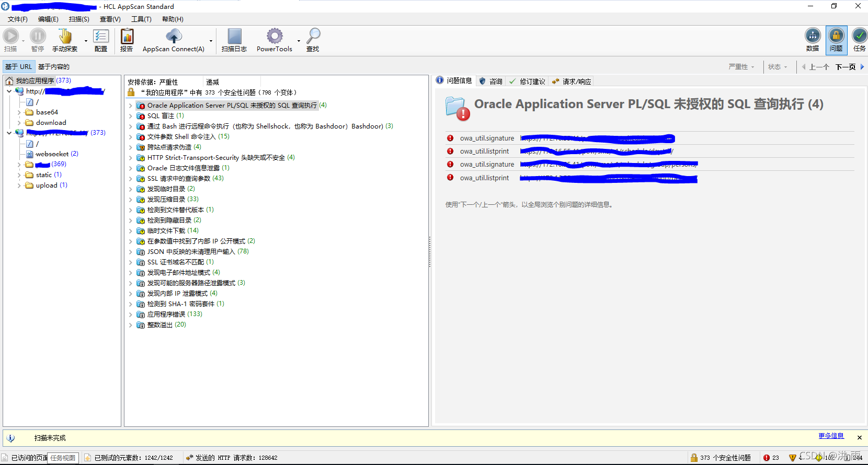Click the 递减 sort order header

pos(213,82)
